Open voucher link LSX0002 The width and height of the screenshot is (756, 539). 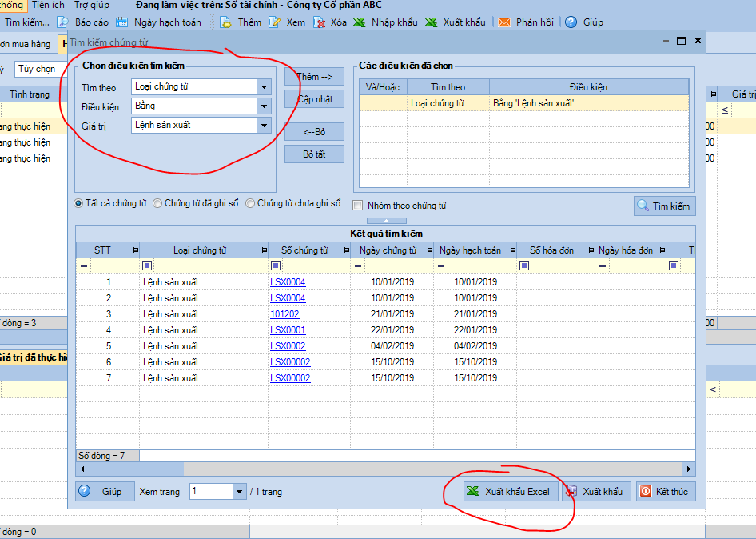pyautogui.click(x=288, y=346)
